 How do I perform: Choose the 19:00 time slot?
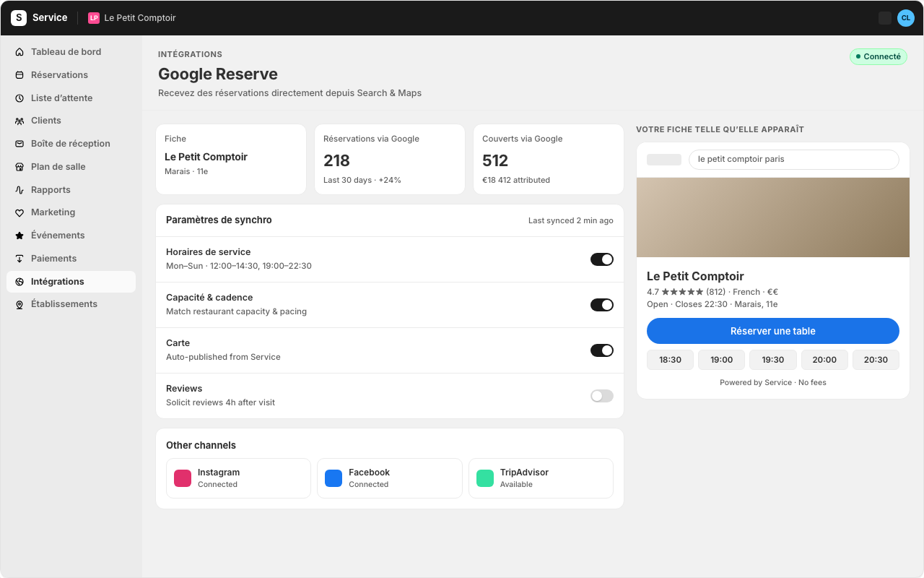pos(721,360)
